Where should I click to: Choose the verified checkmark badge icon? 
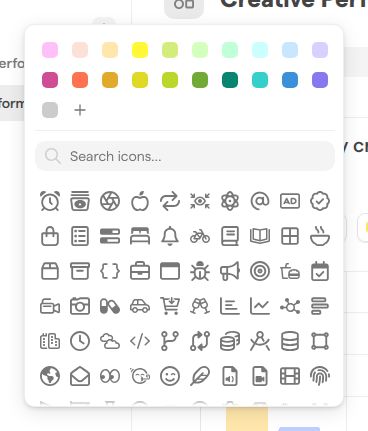(320, 201)
